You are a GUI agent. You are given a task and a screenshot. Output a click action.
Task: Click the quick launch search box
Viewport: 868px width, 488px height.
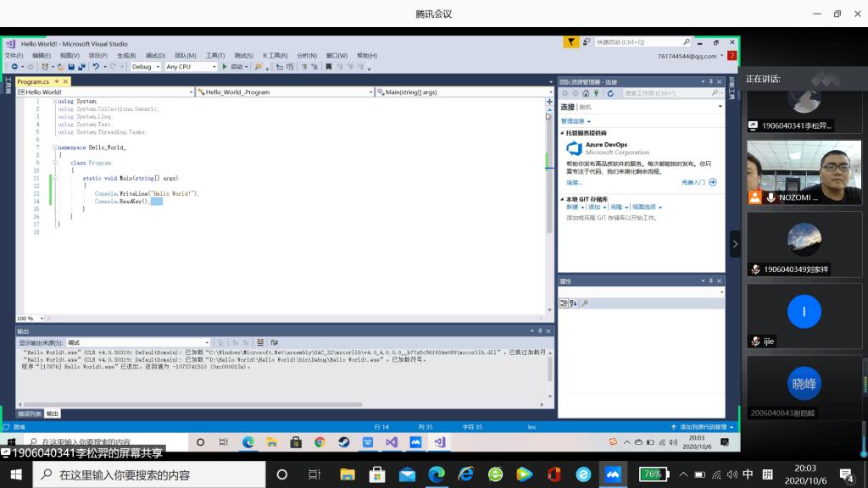pyautogui.click(x=637, y=42)
